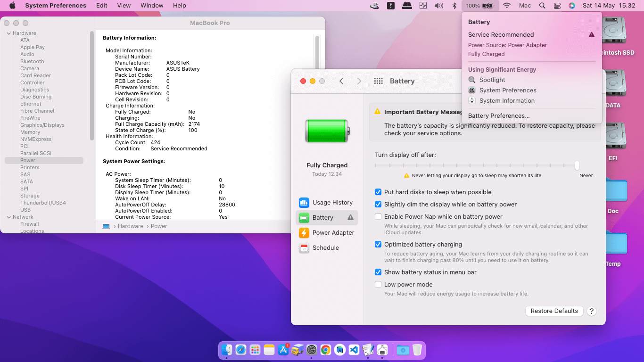644x362 pixels.
Task: Select the Battery tab in sidebar
Action: 327,218
